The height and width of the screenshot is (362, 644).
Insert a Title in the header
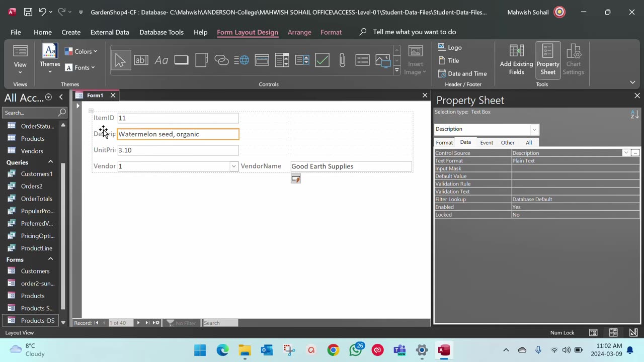(448, 60)
